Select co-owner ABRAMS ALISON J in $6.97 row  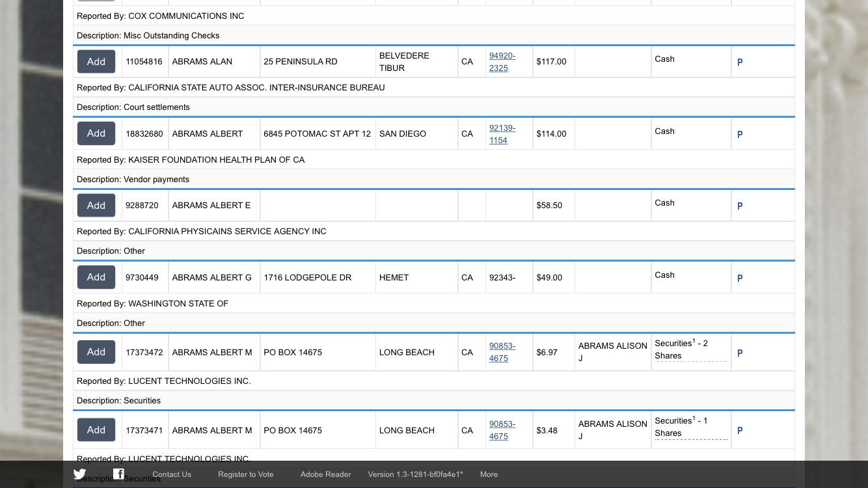(x=613, y=352)
